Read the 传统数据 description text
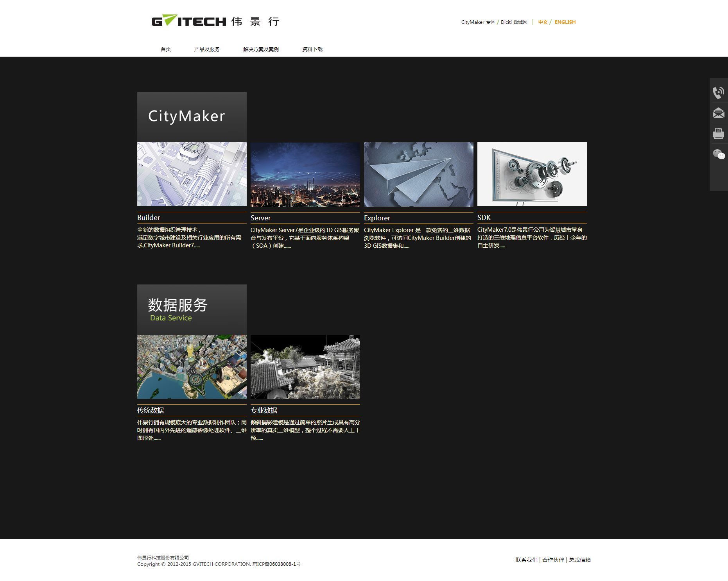This screenshot has width=728, height=581. 192,430
